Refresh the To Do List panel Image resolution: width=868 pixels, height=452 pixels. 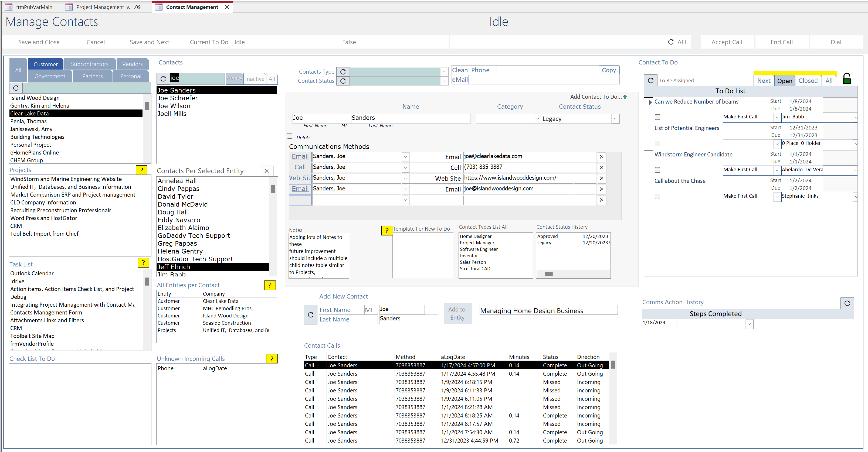[x=651, y=80]
